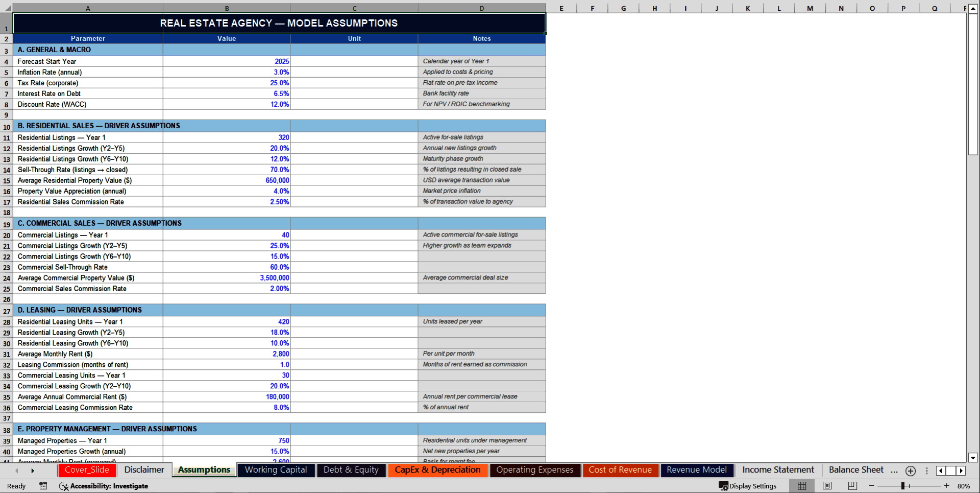The height and width of the screenshot is (493, 980).
Task: Switch to Page Layout view icon
Action: click(x=827, y=486)
